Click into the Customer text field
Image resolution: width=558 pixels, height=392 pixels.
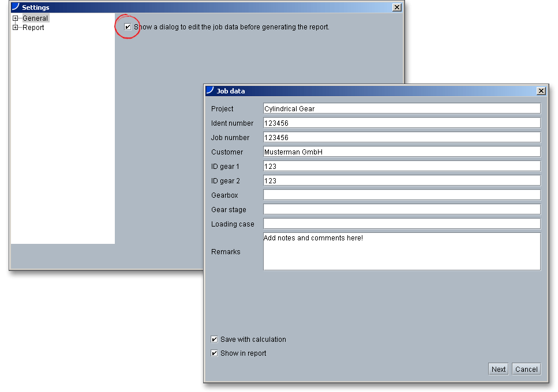(402, 152)
